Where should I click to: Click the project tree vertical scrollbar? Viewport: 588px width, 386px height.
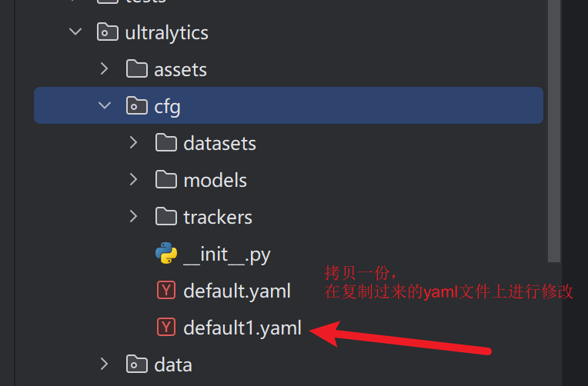[x=554, y=131]
